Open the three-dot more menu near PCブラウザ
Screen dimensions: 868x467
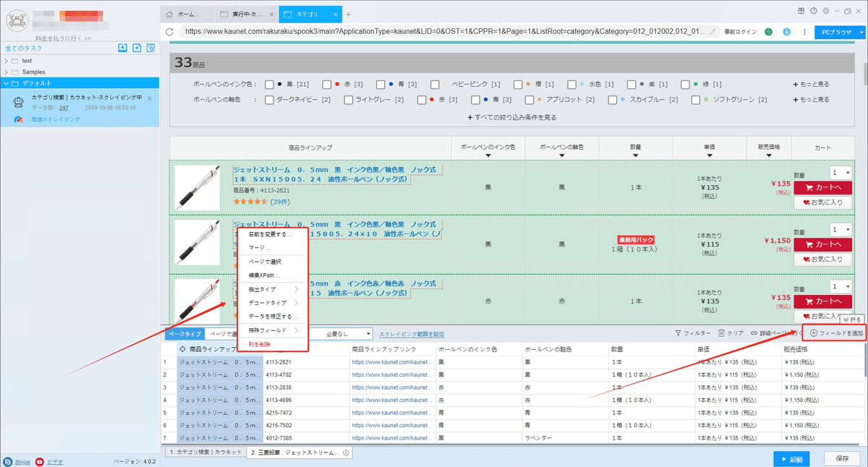coord(803,32)
